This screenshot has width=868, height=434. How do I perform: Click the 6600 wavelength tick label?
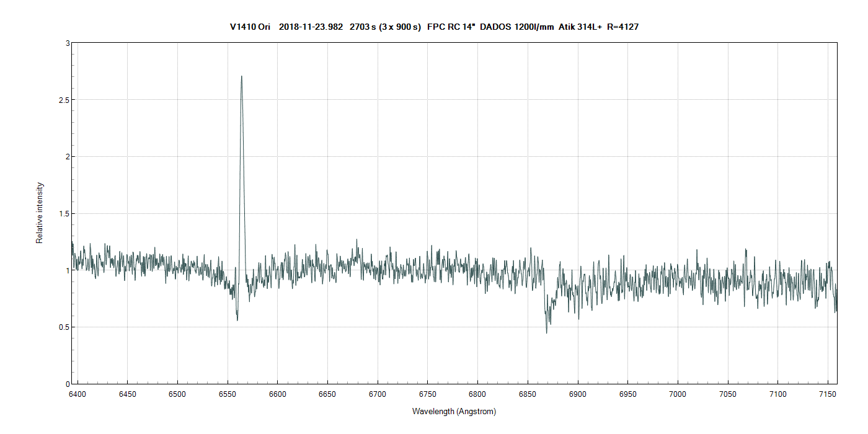tap(277, 394)
